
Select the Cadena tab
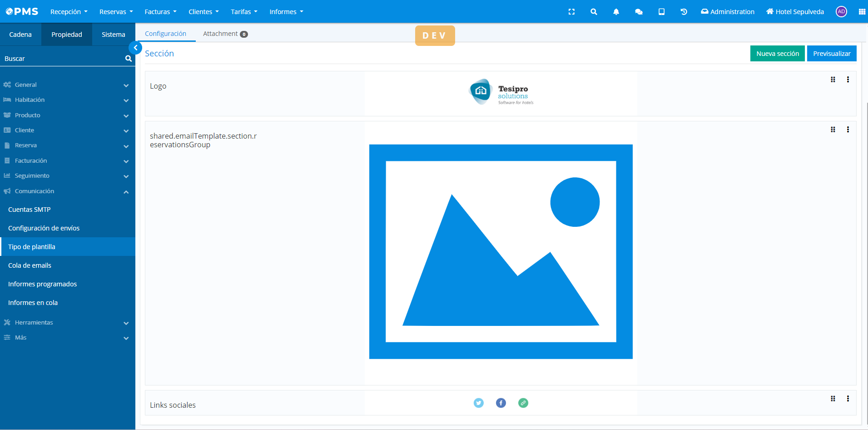[20, 35]
